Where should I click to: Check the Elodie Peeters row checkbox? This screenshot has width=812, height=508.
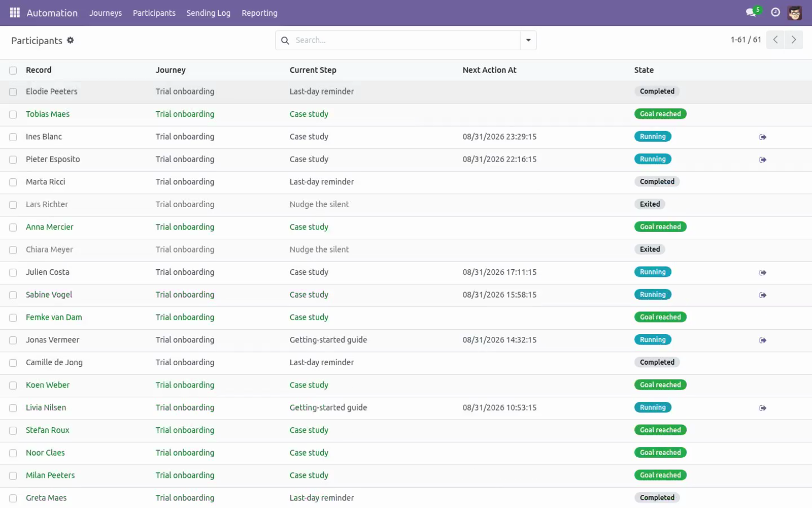point(13,92)
